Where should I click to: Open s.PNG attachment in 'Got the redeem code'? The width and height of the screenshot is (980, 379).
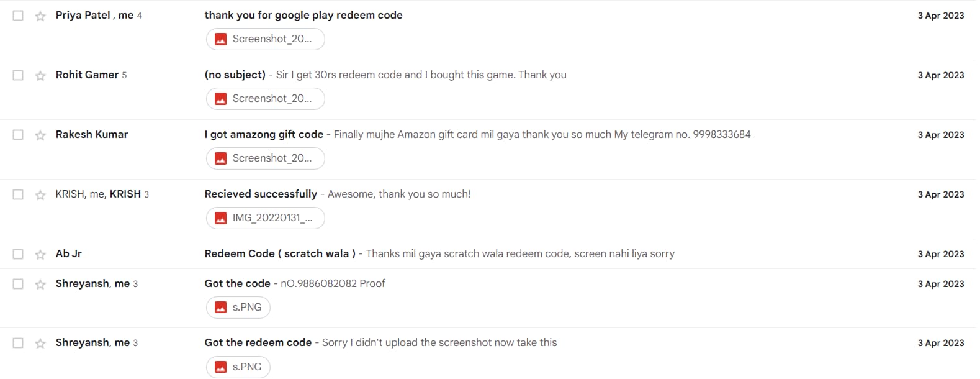point(238,367)
